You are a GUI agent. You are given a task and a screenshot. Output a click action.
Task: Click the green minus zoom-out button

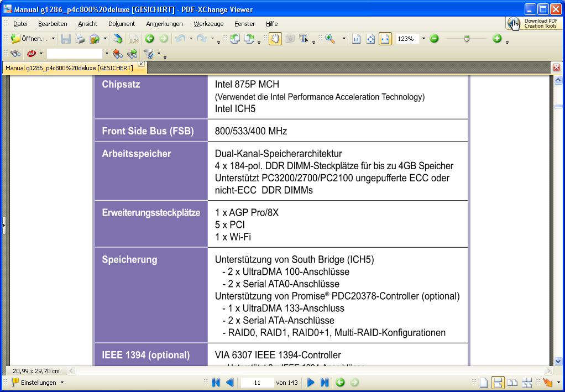coord(434,39)
